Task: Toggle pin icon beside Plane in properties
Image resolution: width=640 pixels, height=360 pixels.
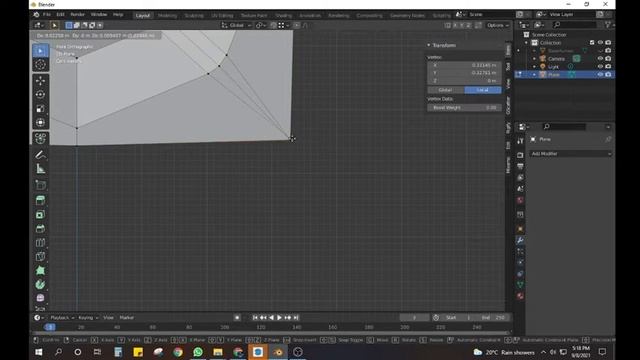Action: [x=608, y=139]
